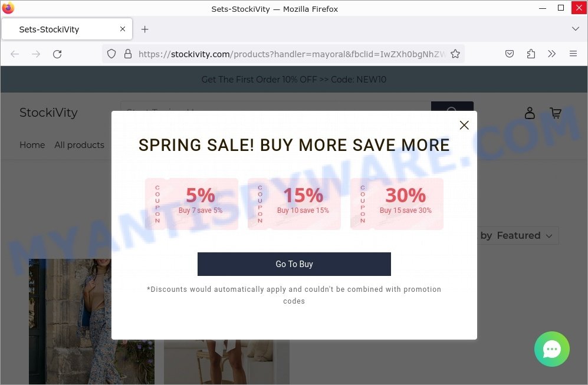Viewport: 588px width, 385px height.
Task: Go to All products menu item
Action: [x=79, y=145]
